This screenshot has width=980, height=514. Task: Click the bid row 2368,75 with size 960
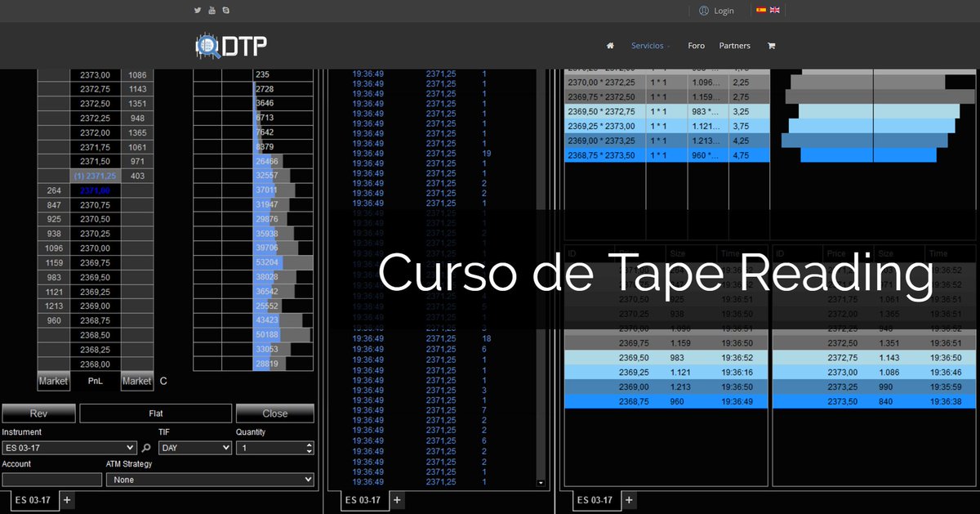(666, 402)
